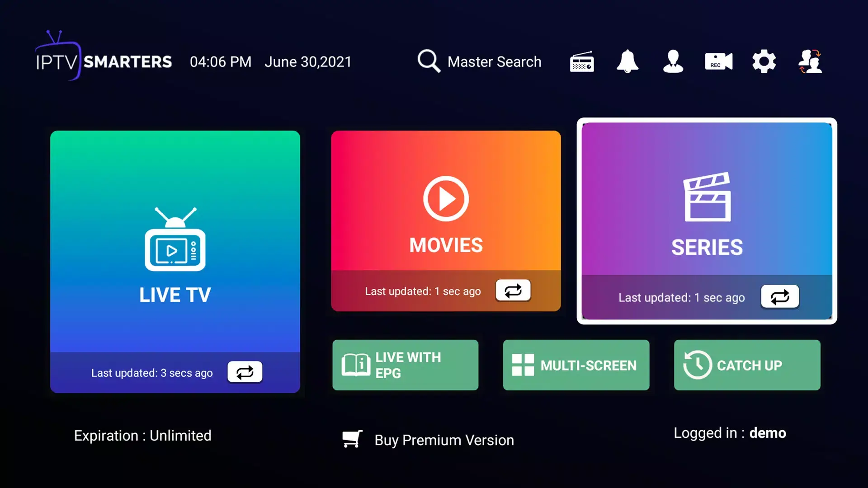
Task: Open the Catch Up section
Action: 747,365
